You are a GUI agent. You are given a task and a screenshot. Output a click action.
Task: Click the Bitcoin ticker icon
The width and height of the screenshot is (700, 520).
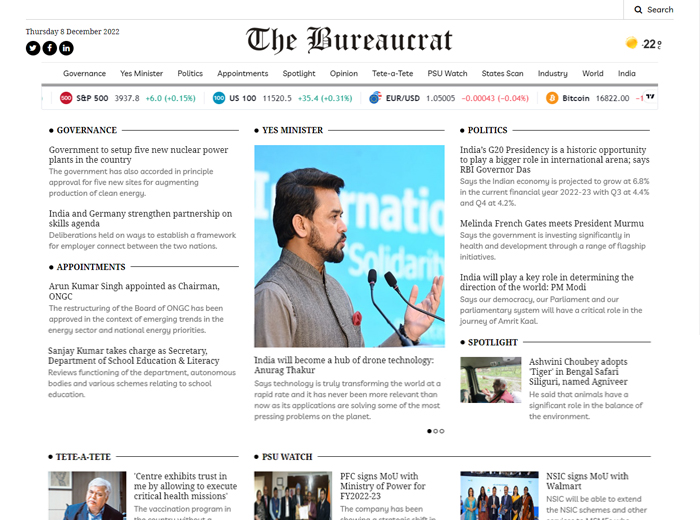[x=552, y=98]
